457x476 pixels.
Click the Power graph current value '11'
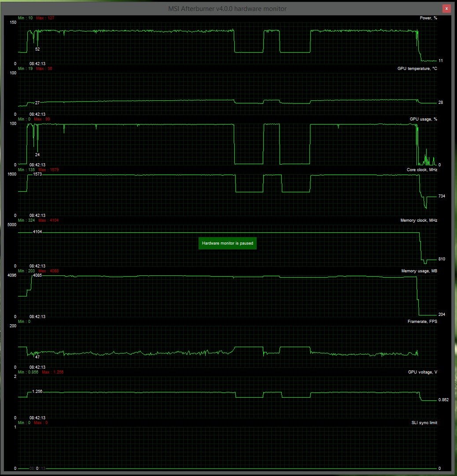441,61
